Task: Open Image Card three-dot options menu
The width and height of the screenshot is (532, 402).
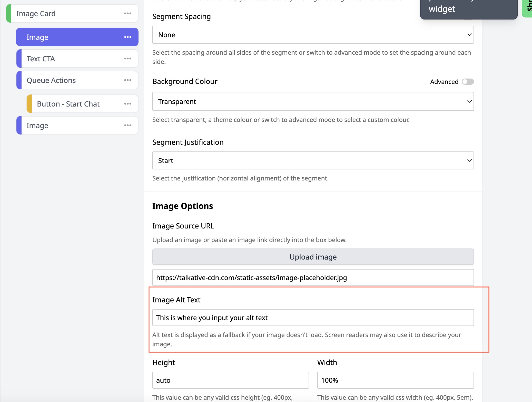Action: [127, 13]
